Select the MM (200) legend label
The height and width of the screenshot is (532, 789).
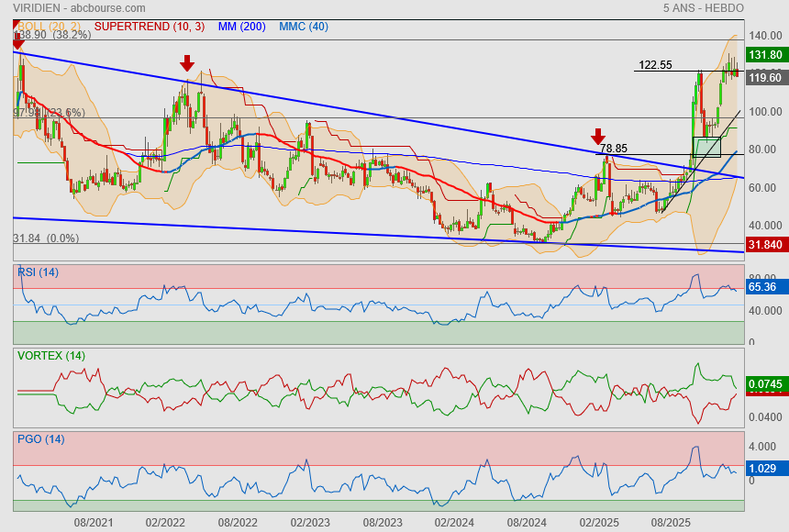tap(242, 27)
